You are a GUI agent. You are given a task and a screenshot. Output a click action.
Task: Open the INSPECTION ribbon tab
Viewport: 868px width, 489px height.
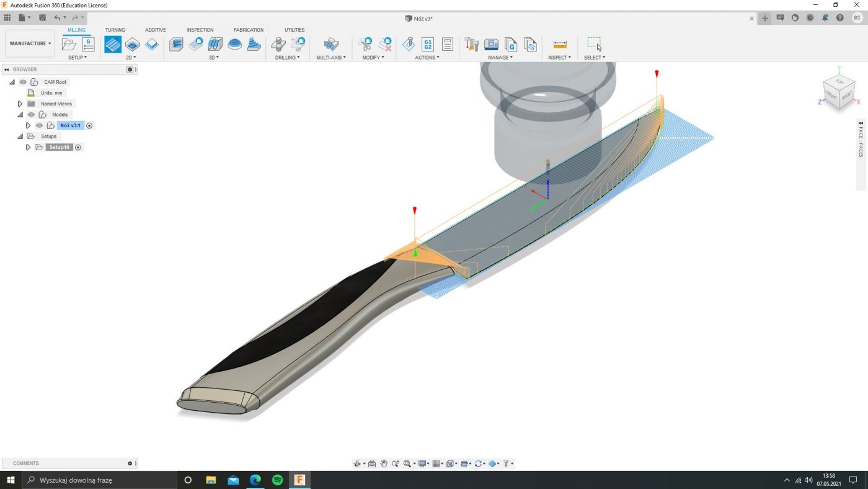click(200, 30)
